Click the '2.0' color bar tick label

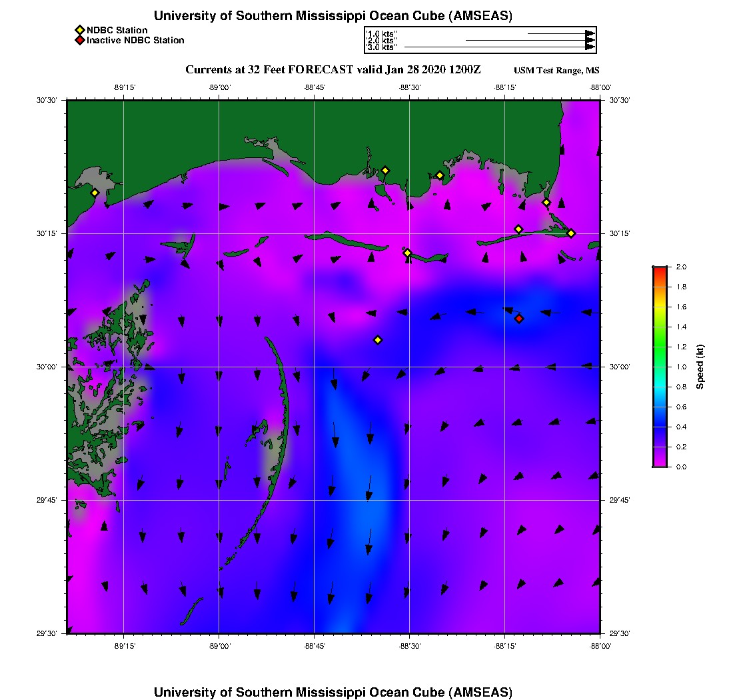(681, 267)
